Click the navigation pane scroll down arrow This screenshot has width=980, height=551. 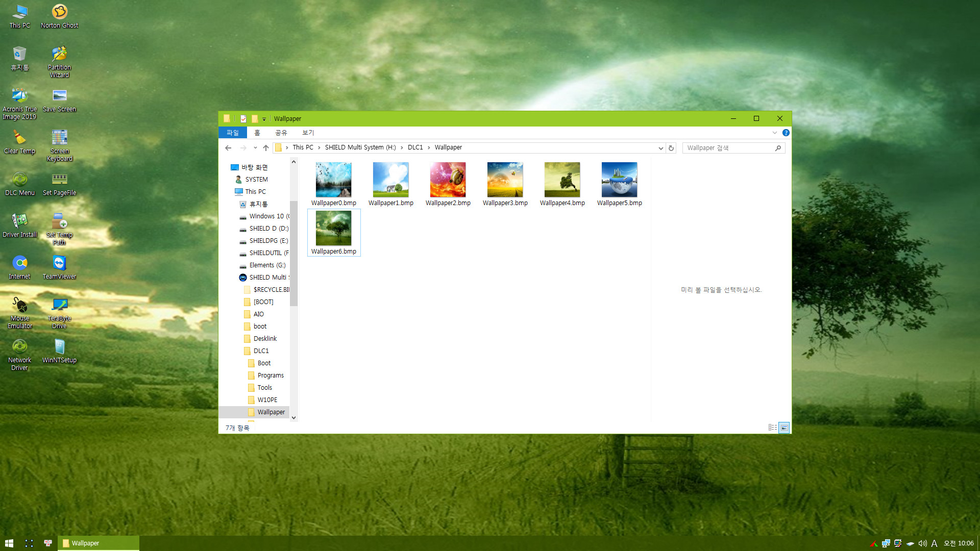(293, 417)
